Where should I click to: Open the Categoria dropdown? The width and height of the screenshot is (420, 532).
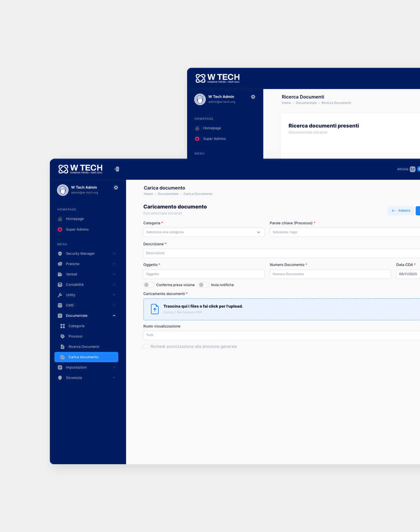point(204,232)
